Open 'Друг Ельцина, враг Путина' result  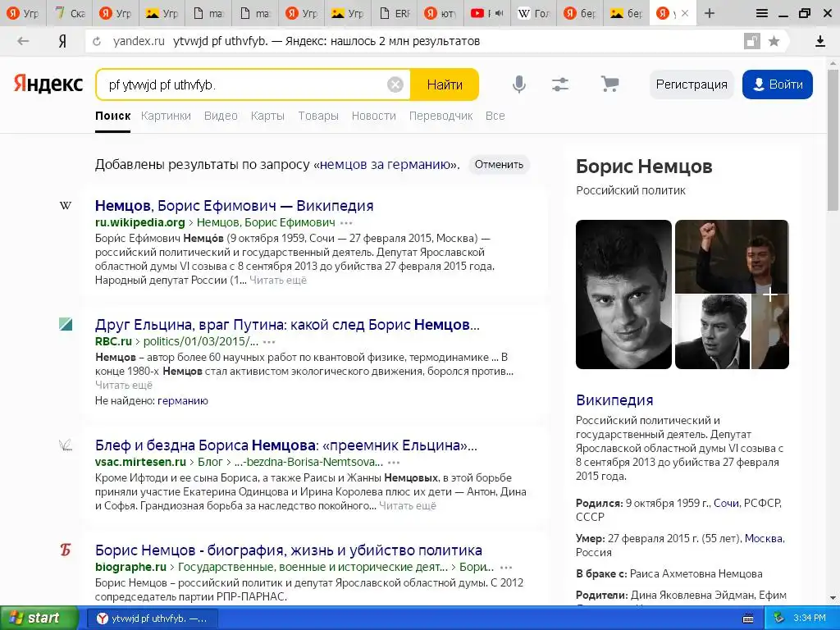click(287, 325)
